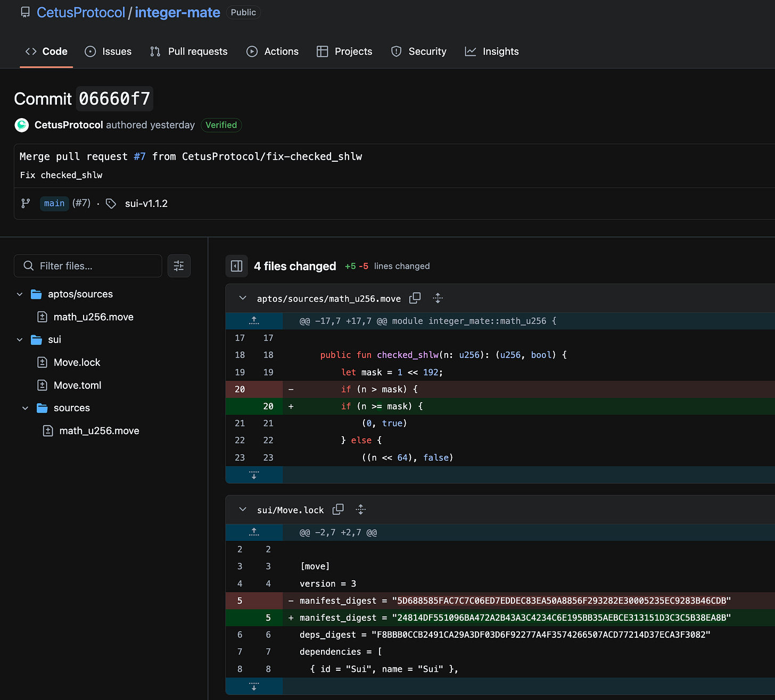Collapse the sui/Move.lock diff

click(x=243, y=509)
